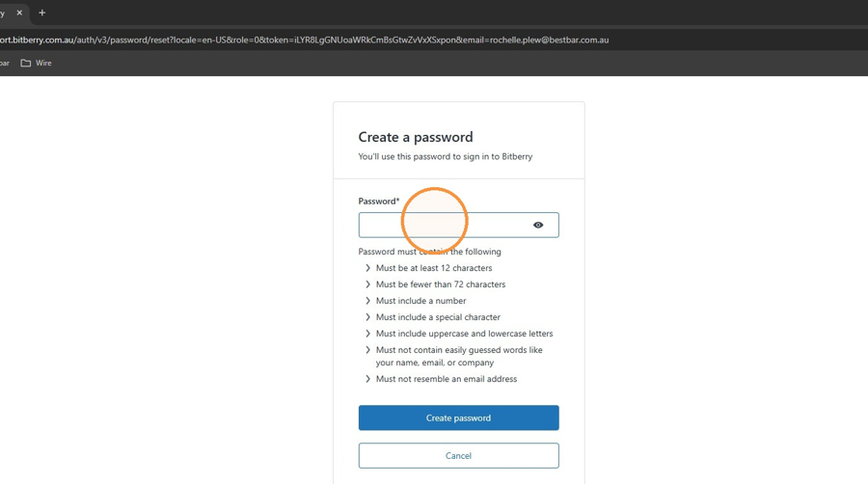This screenshot has width=868, height=484.
Task: Click the Create password button
Action: click(x=458, y=417)
